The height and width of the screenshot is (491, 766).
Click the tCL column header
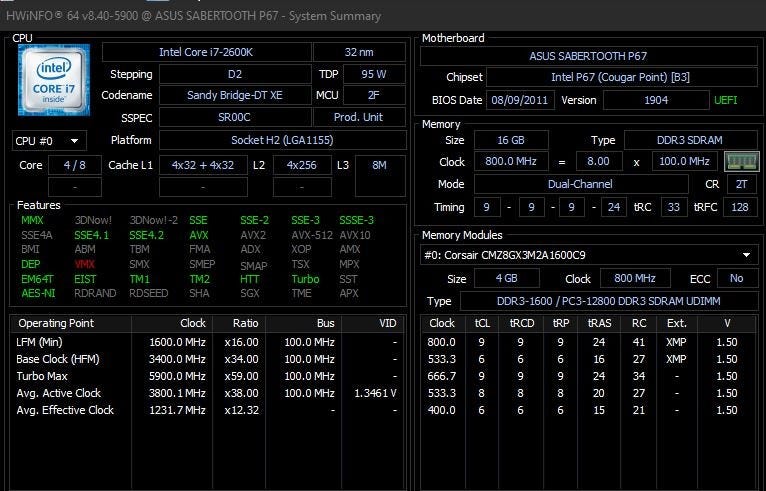pos(482,323)
